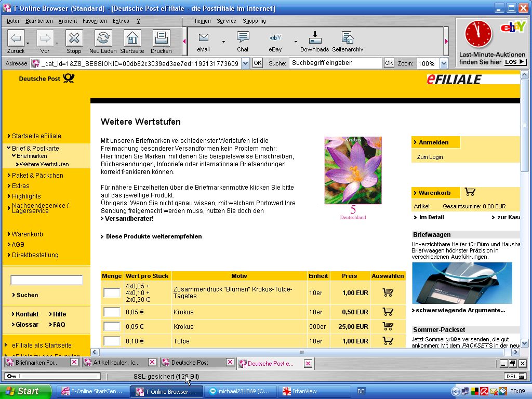Open the Favoriten menu
Image resolution: width=532 pixels, height=399 pixels.
pyautogui.click(x=95, y=21)
